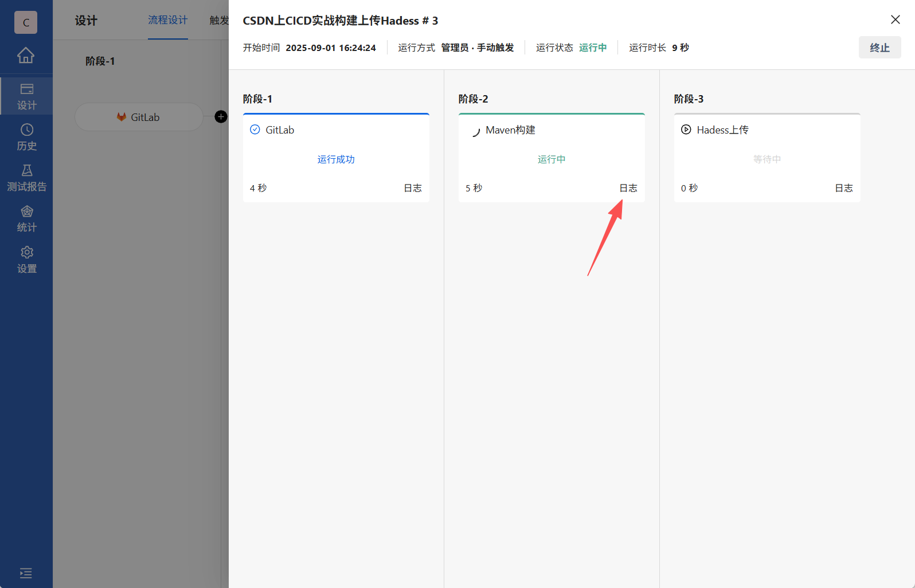
Task: Click the 阶段-3 stage heading
Action: point(689,99)
